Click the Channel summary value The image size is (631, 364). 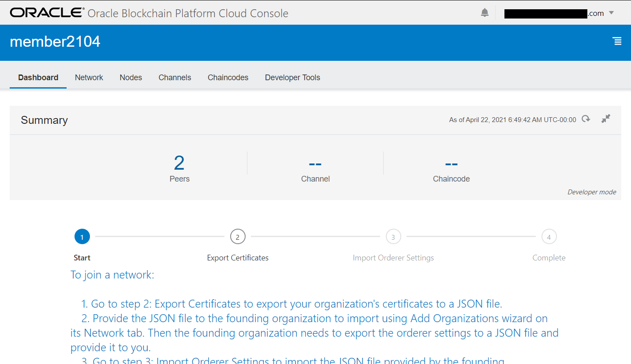click(x=315, y=164)
